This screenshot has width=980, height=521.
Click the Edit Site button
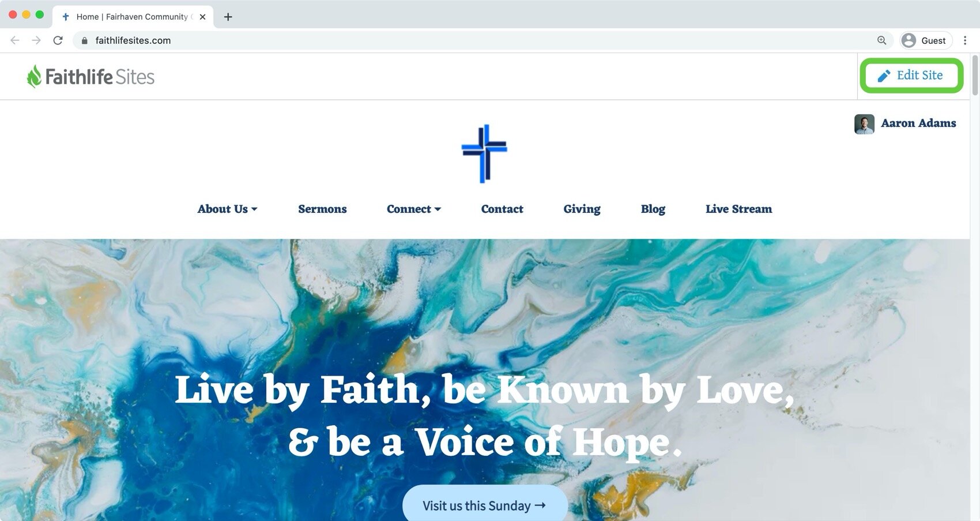pos(911,76)
